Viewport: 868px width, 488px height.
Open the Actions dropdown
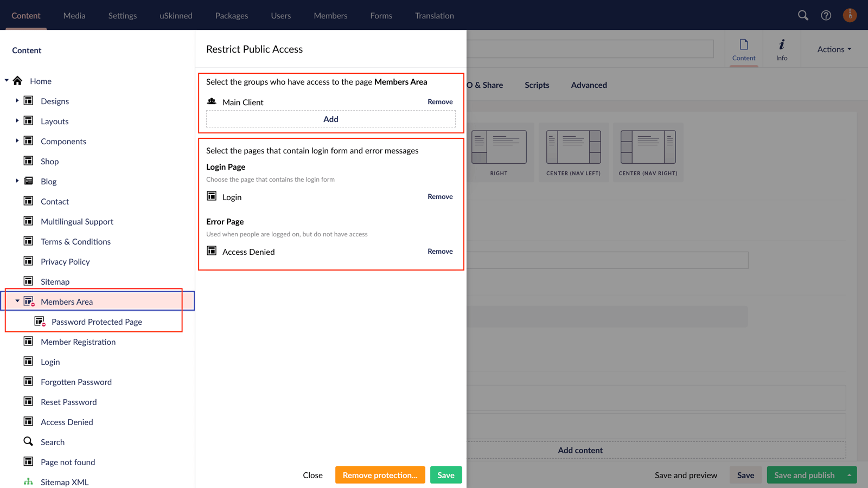point(833,49)
